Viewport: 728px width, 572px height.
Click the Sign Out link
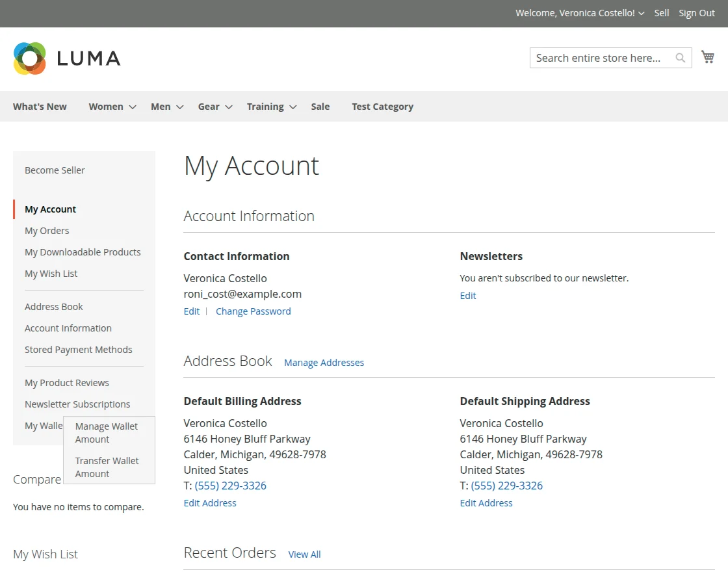coord(697,13)
